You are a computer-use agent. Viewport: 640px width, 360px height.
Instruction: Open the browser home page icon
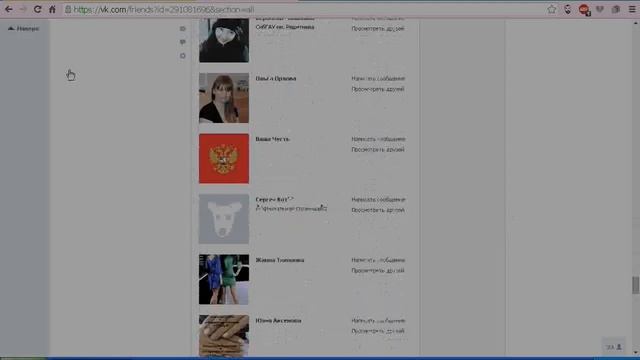point(52,9)
